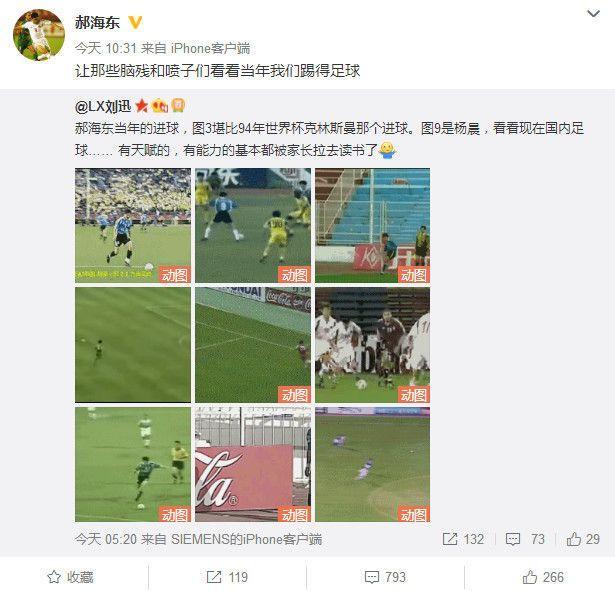This screenshot has height=591, width=615.
Task: View the second GIF with yellow players
Action: pyautogui.click(x=253, y=225)
